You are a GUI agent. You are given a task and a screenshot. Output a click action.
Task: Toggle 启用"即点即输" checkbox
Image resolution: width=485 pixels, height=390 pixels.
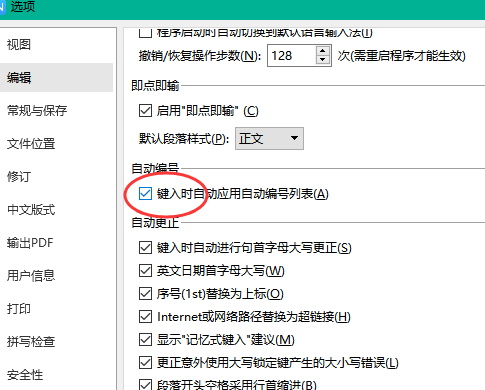[145, 111]
